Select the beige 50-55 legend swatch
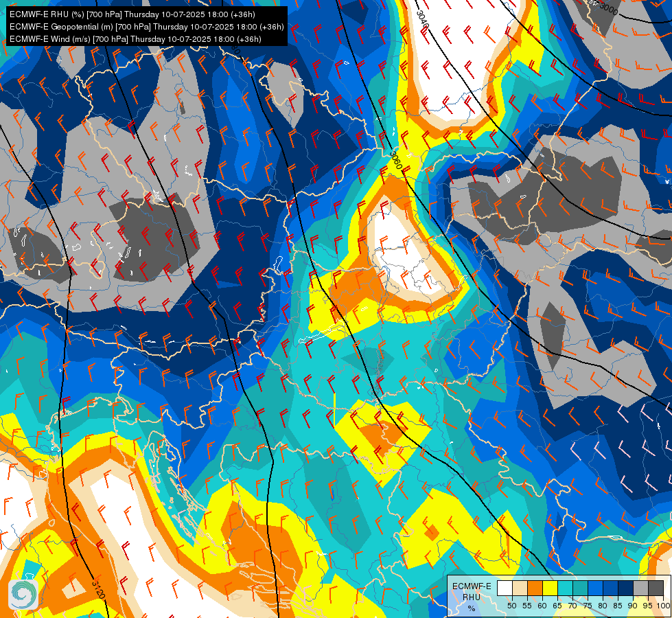This screenshot has width=672, height=618. [x=520, y=588]
